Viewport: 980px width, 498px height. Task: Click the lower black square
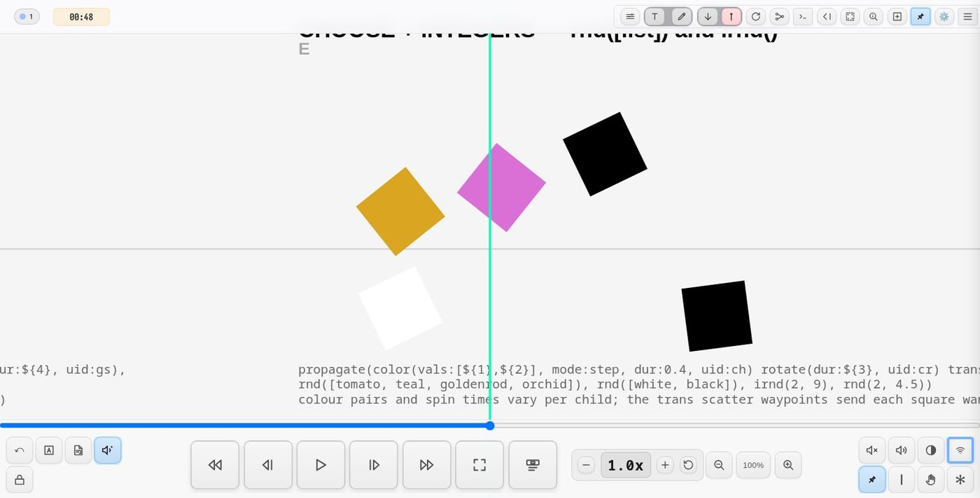click(717, 316)
